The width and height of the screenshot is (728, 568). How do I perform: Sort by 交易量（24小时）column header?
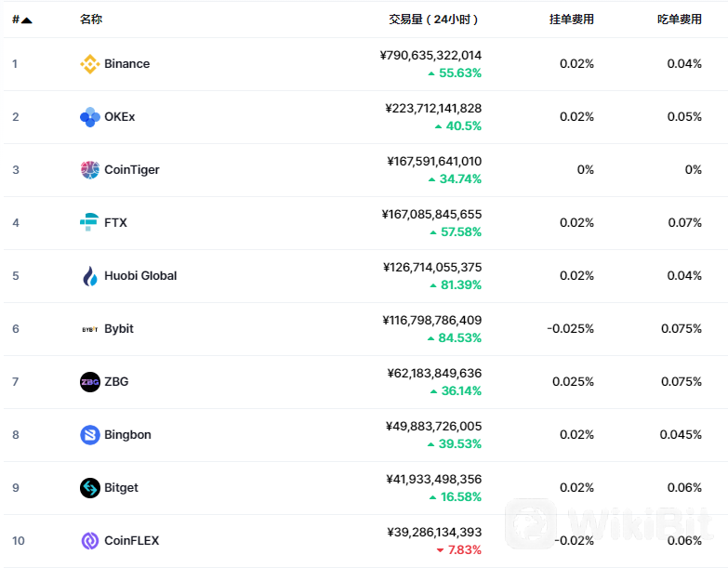[433, 19]
